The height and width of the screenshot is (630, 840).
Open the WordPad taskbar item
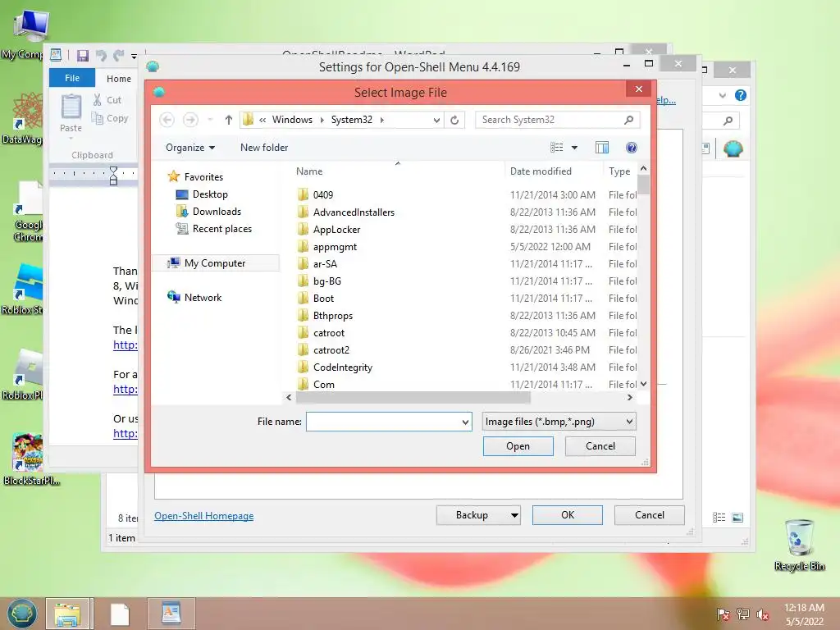pos(171,614)
